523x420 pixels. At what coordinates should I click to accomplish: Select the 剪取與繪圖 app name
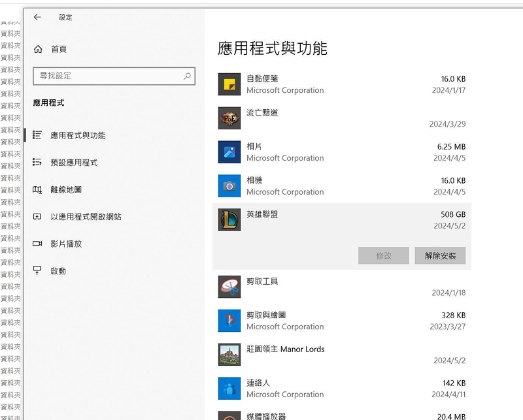click(x=266, y=315)
